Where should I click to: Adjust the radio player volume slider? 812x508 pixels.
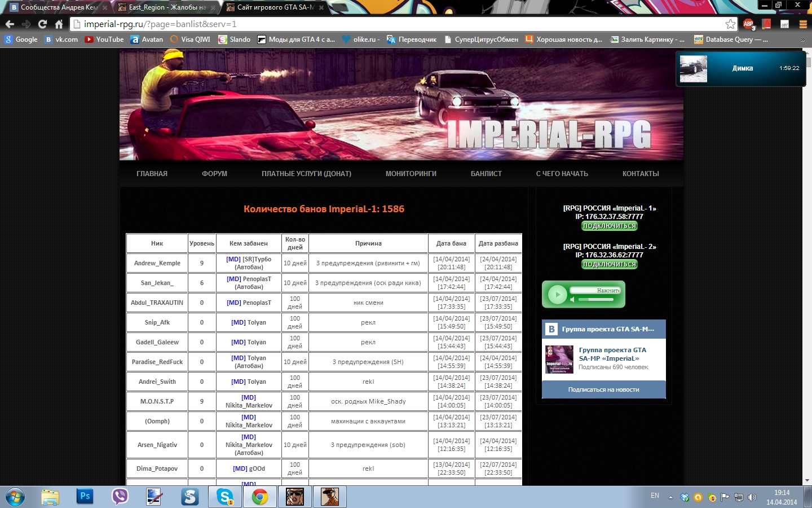595,300
